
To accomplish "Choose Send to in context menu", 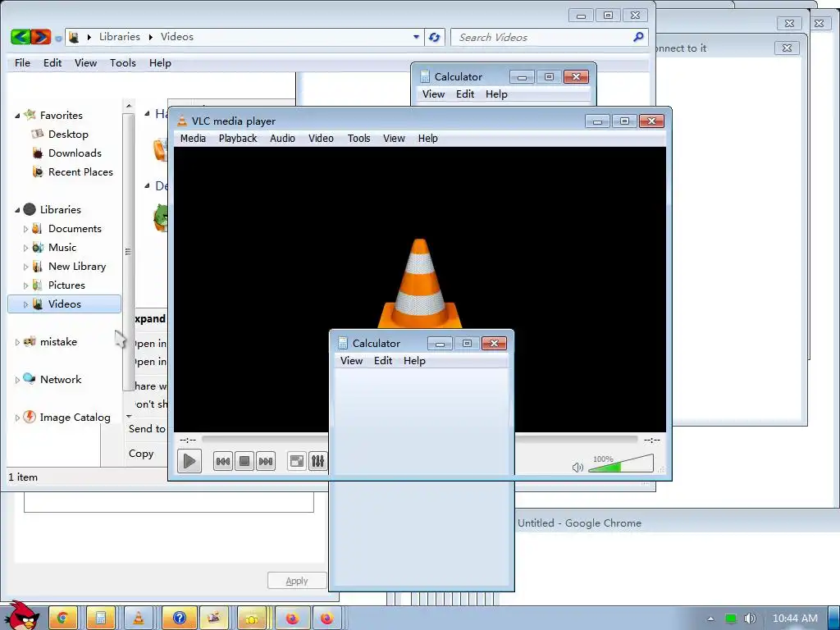I will click(x=147, y=428).
